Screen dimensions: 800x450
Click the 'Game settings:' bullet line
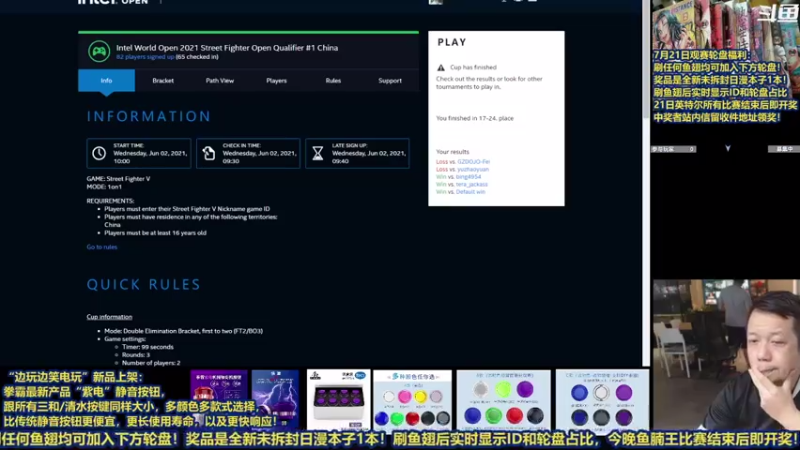coord(125,339)
